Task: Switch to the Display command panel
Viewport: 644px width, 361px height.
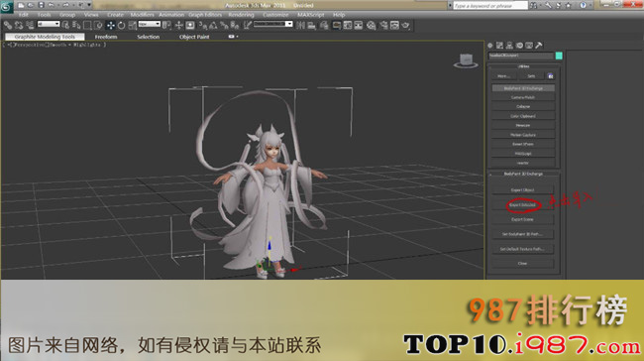Action: point(529,46)
